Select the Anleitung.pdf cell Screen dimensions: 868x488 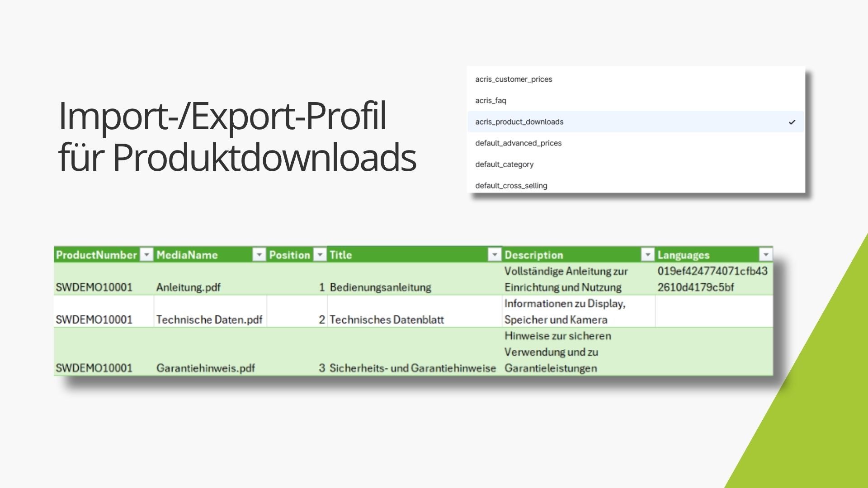[x=210, y=279]
